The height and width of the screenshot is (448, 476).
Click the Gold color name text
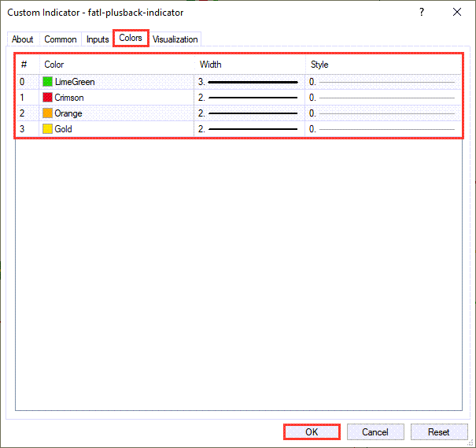[63, 129]
